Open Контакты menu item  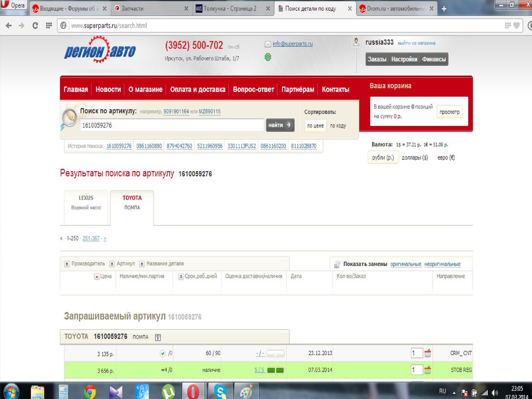(335, 89)
